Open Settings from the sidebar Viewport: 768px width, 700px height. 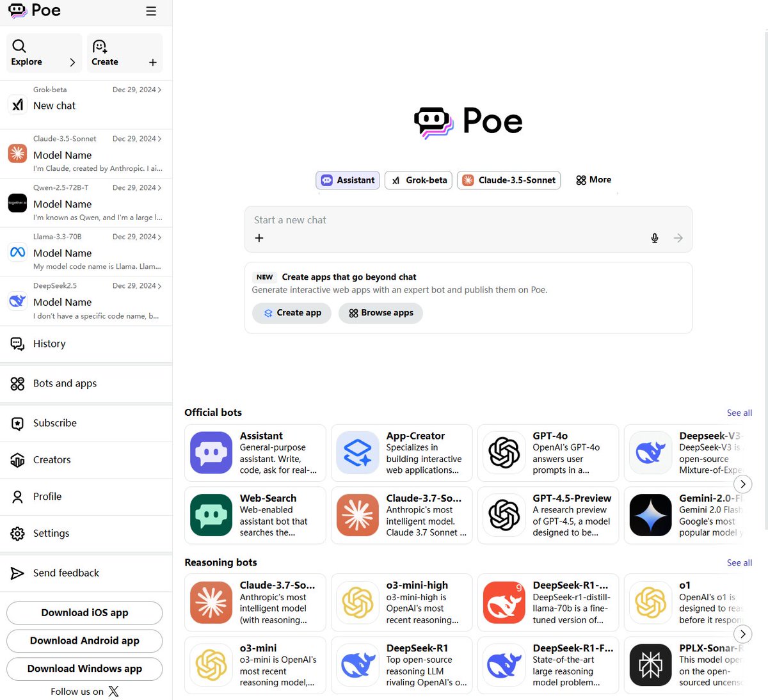[x=86, y=533]
